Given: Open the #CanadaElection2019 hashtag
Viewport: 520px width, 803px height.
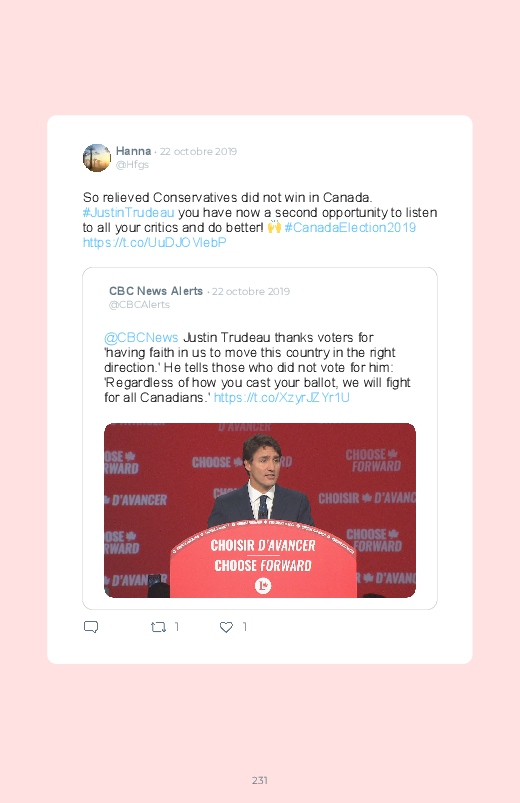Looking at the screenshot, I should point(350,227).
